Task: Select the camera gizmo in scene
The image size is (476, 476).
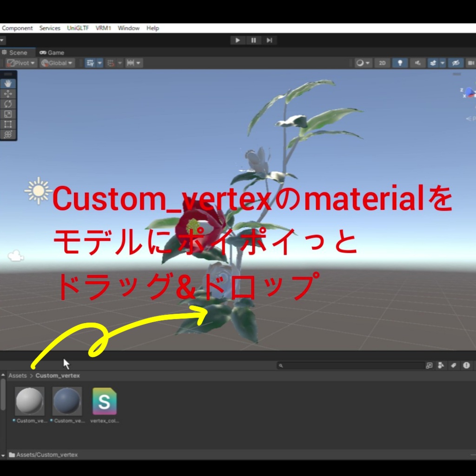Action: (x=16, y=256)
